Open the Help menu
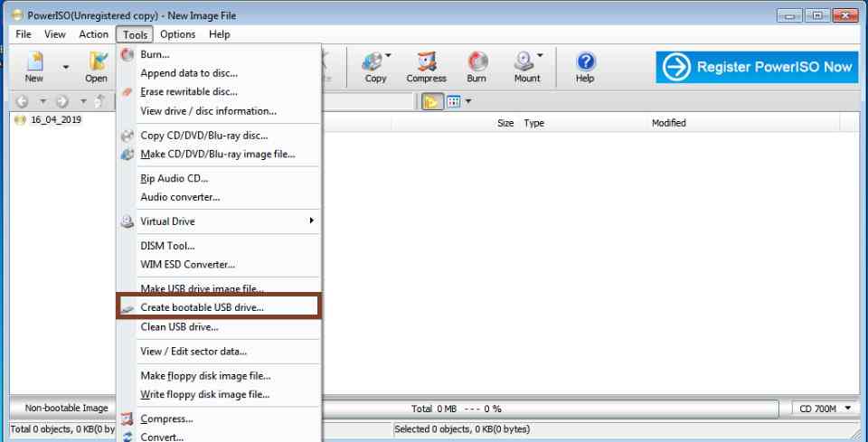 pyautogui.click(x=219, y=34)
